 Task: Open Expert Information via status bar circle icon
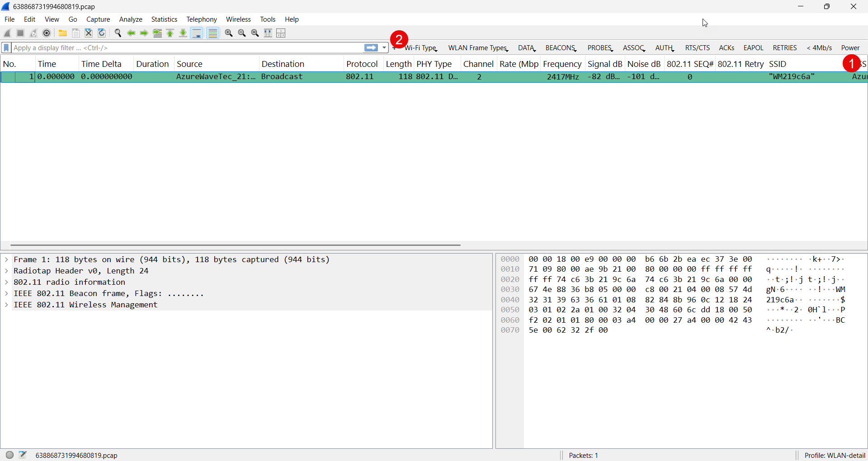[x=9, y=455]
